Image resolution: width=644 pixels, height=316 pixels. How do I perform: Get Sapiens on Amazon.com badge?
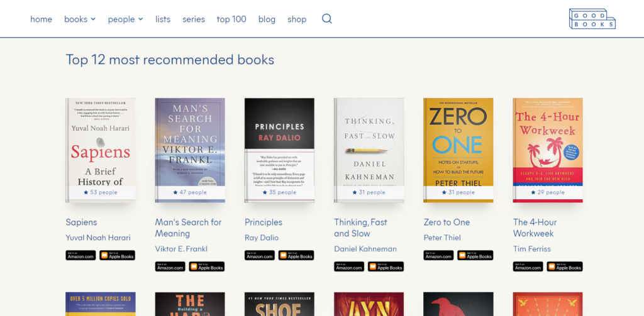tap(80, 255)
